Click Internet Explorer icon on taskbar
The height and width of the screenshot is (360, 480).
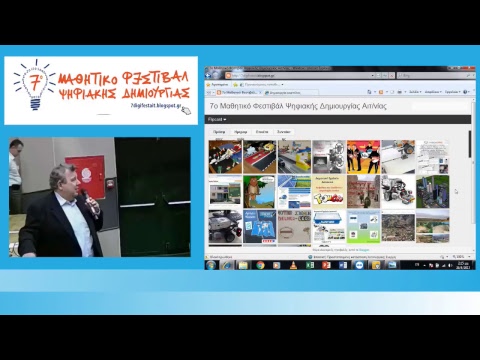coord(227,265)
